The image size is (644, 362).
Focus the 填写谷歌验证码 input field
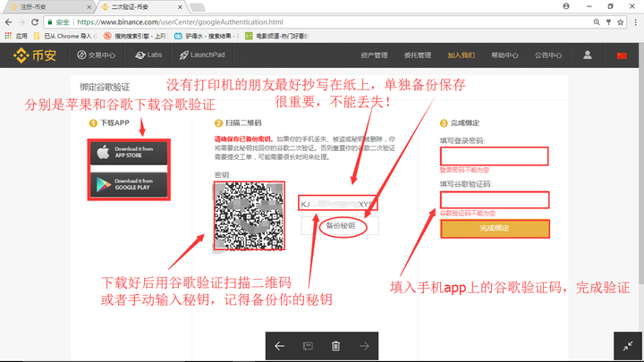tap(495, 200)
